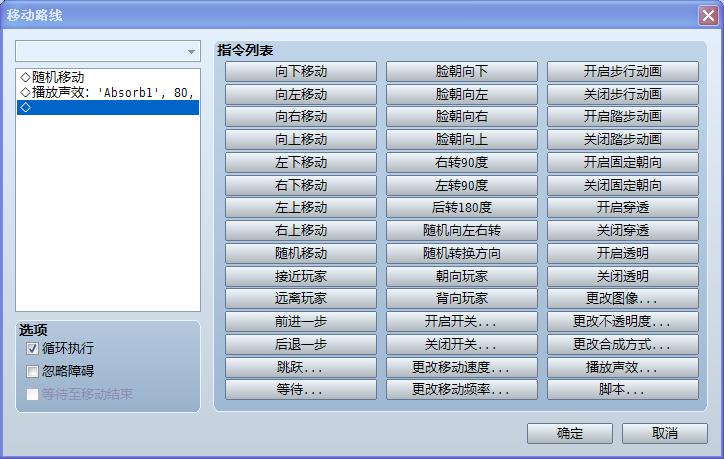Open the 关闭开关... dialog
This screenshot has height=459, width=724.
(462, 344)
